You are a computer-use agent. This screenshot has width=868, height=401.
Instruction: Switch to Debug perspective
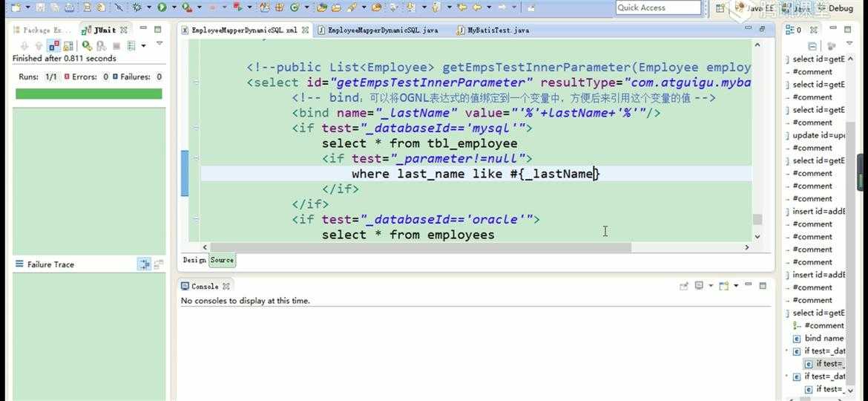[x=835, y=7]
